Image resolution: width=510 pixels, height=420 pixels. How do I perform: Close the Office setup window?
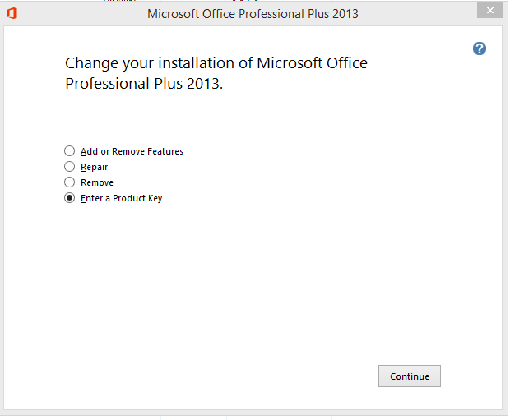coord(489,11)
